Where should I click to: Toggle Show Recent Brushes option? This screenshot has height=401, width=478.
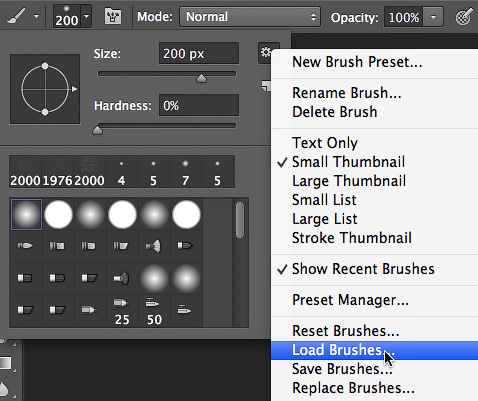pyautogui.click(x=363, y=269)
